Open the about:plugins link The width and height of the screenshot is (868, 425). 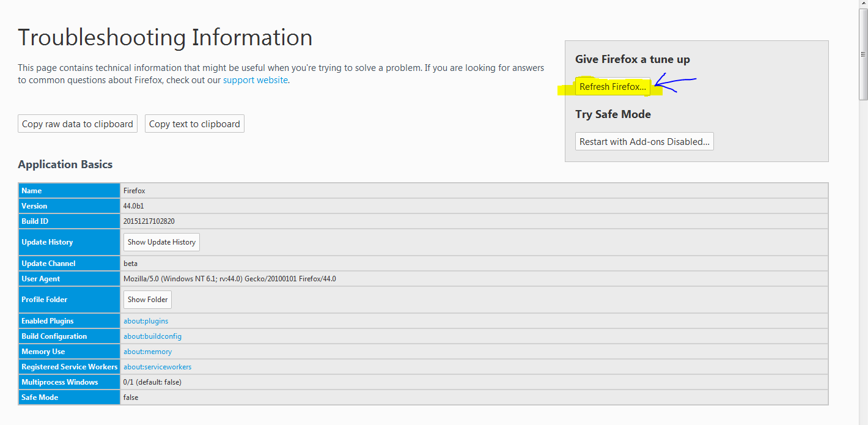145,321
